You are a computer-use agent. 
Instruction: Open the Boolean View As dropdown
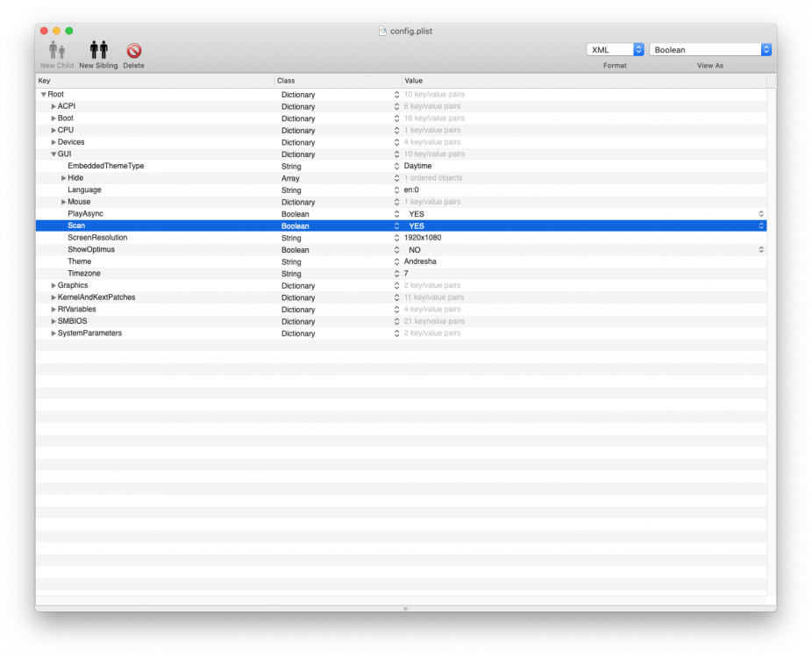coord(710,50)
